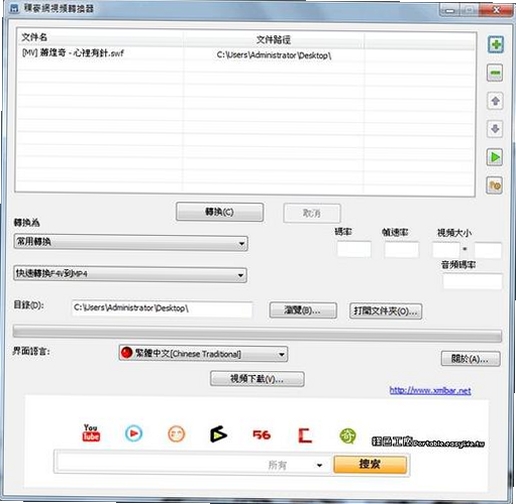
Task: Click the 打開文件夾(O)... button
Action: [386, 311]
